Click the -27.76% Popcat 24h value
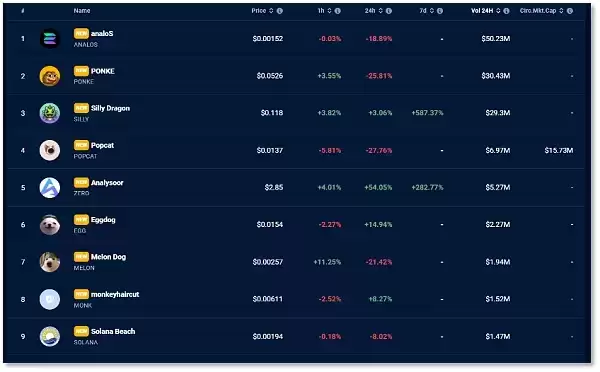 pyautogui.click(x=379, y=150)
